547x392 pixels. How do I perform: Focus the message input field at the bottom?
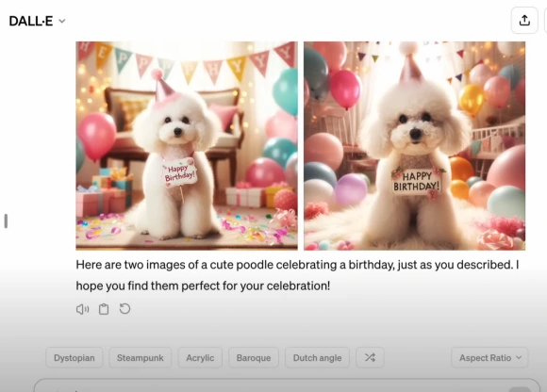[x=287, y=385]
